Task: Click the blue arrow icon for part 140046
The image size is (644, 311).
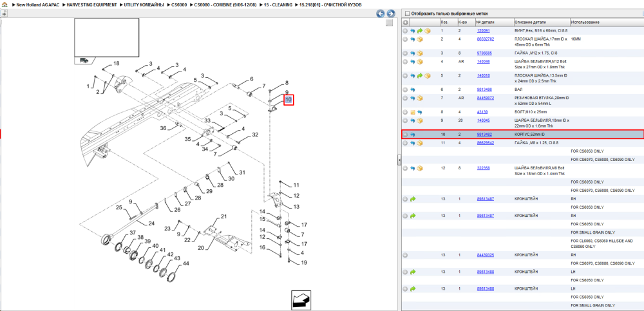Action: click(x=413, y=62)
